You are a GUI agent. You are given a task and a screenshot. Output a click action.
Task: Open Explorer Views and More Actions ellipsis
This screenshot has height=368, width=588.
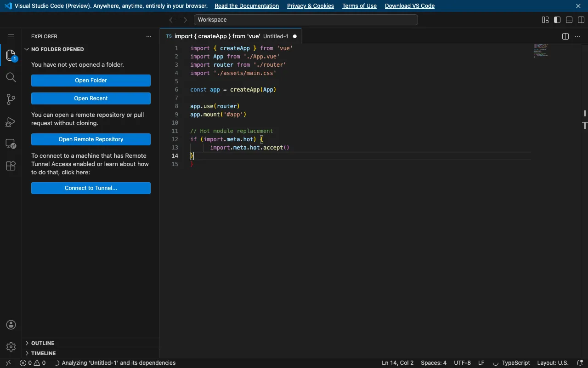tap(148, 36)
